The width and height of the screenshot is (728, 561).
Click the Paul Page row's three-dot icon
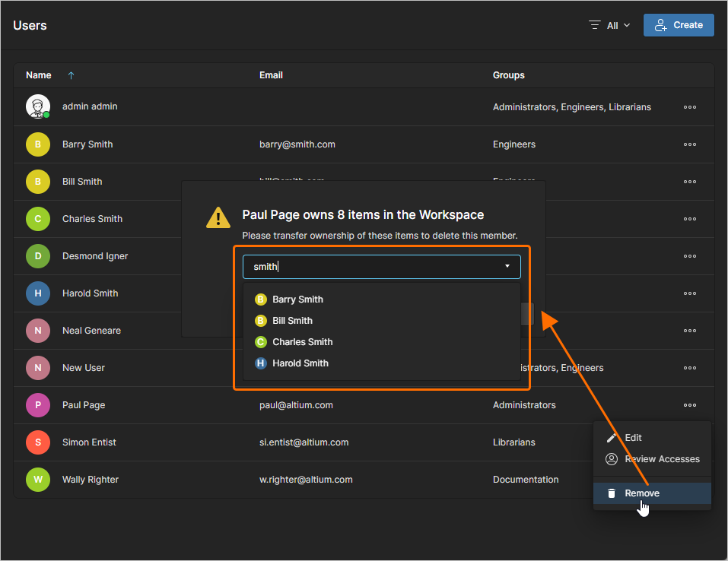tap(689, 405)
